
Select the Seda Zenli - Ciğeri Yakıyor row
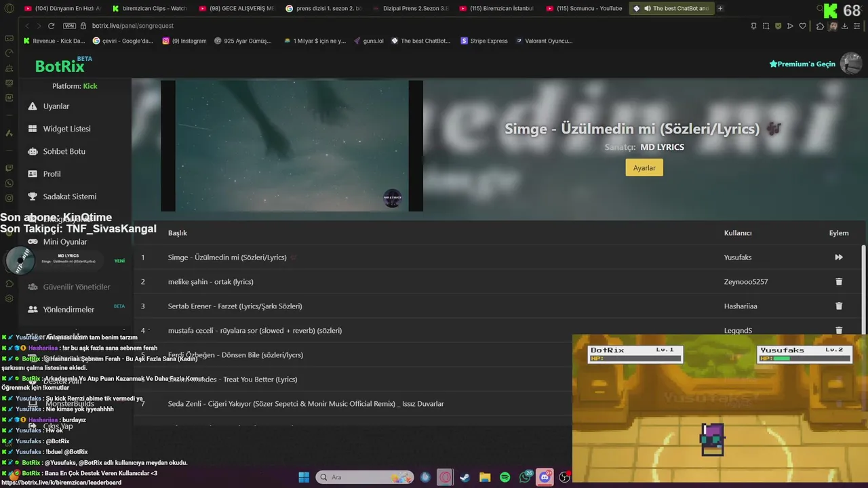pos(498,403)
